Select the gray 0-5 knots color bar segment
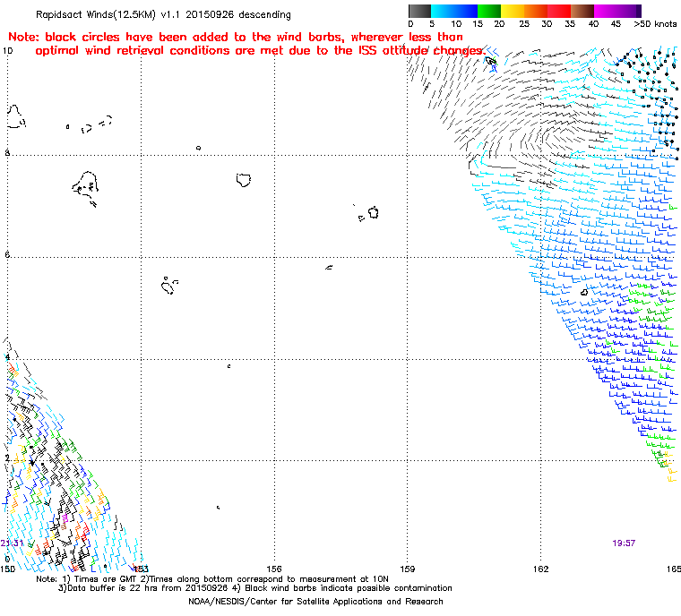The height and width of the screenshot is (616, 681). click(420, 11)
